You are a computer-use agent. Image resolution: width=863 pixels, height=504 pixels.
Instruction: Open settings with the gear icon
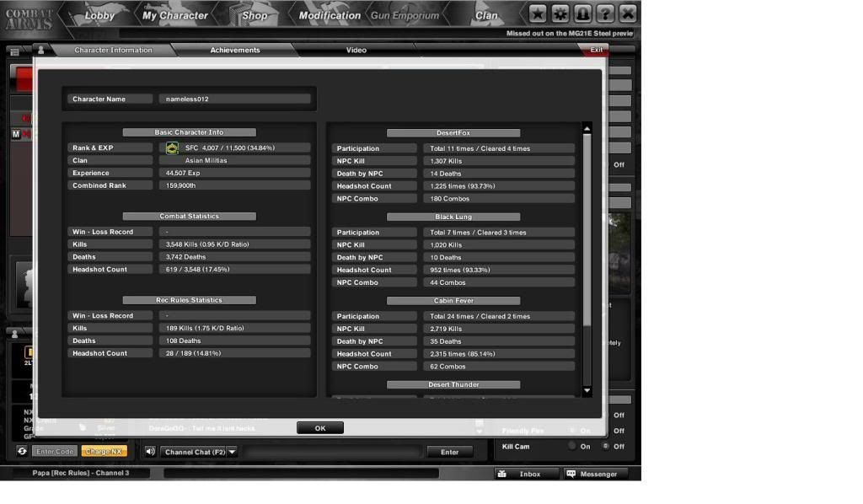(x=560, y=13)
